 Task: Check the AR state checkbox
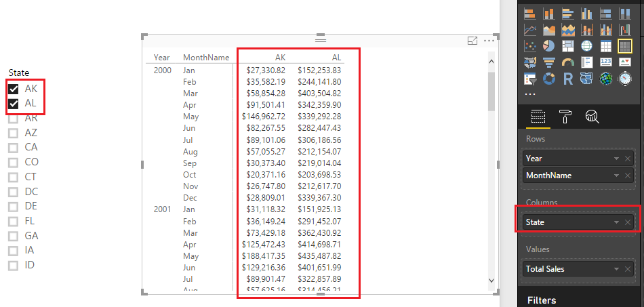[14, 119]
